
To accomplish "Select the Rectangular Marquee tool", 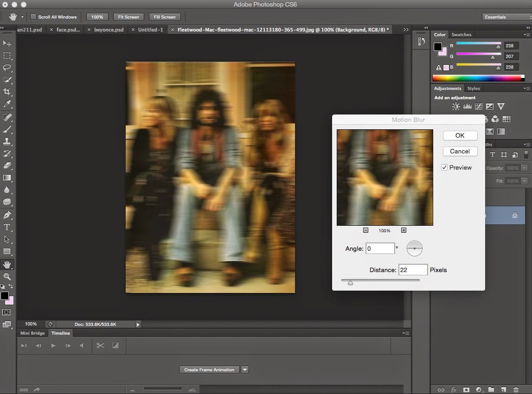I will tap(7, 55).
